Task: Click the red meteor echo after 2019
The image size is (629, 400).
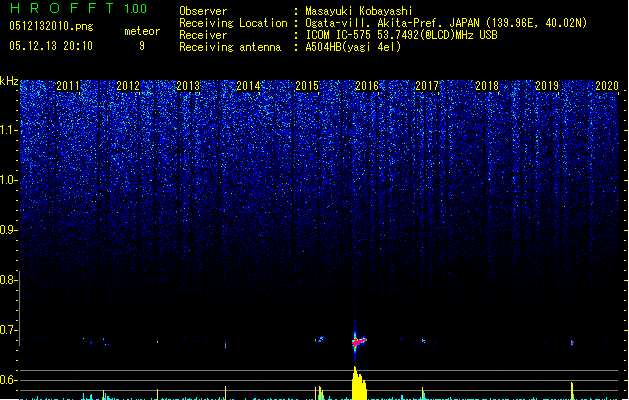Action: [572, 343]
